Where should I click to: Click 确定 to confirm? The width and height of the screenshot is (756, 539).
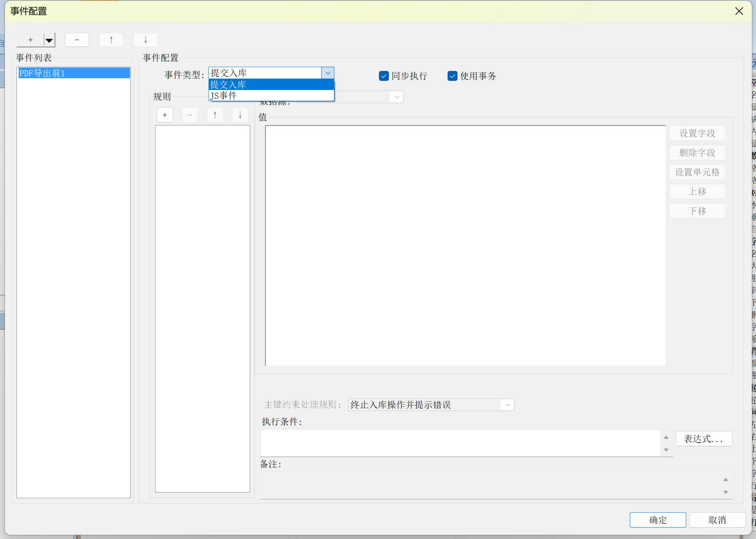658,520
